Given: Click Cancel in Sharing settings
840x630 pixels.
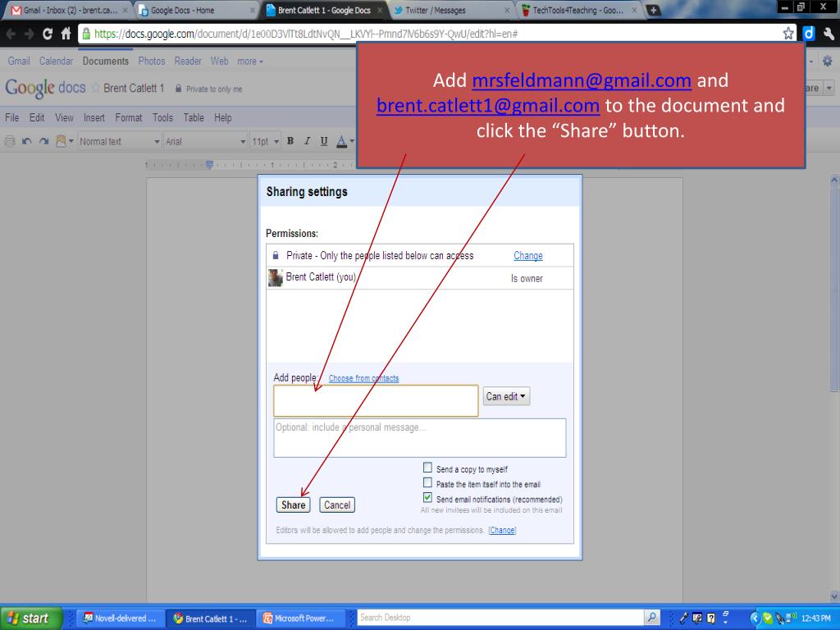Looking at the screenshot, I should [x=337, y=504].
